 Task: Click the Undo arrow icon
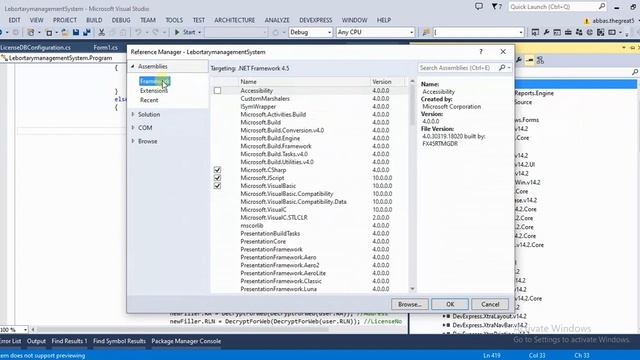click(x=138, y=32)
